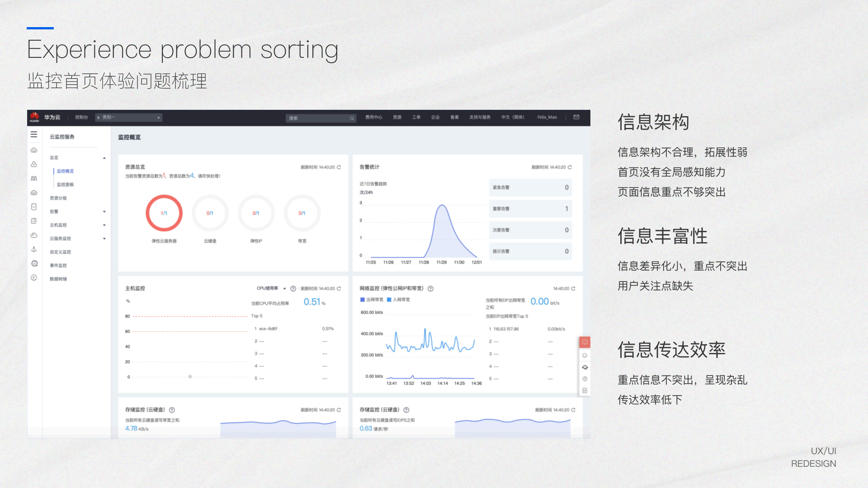Open the CPU使用率 metric dropdown

271,289
